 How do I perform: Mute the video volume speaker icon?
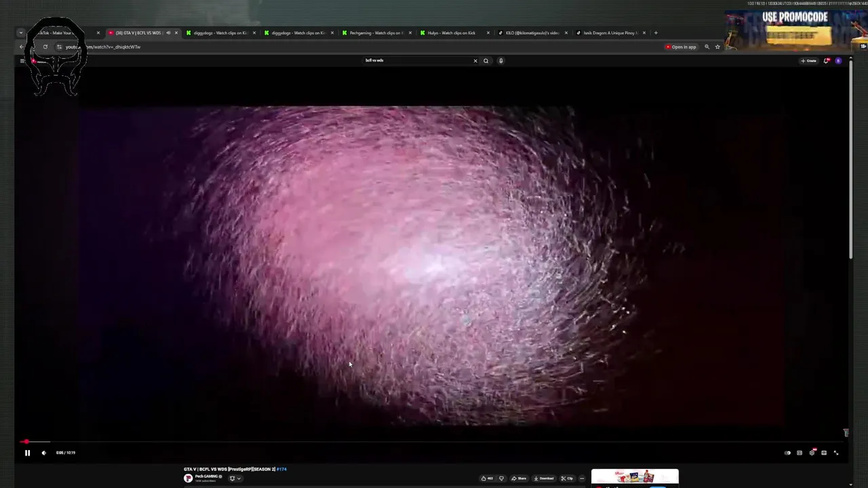click(44, 453)
